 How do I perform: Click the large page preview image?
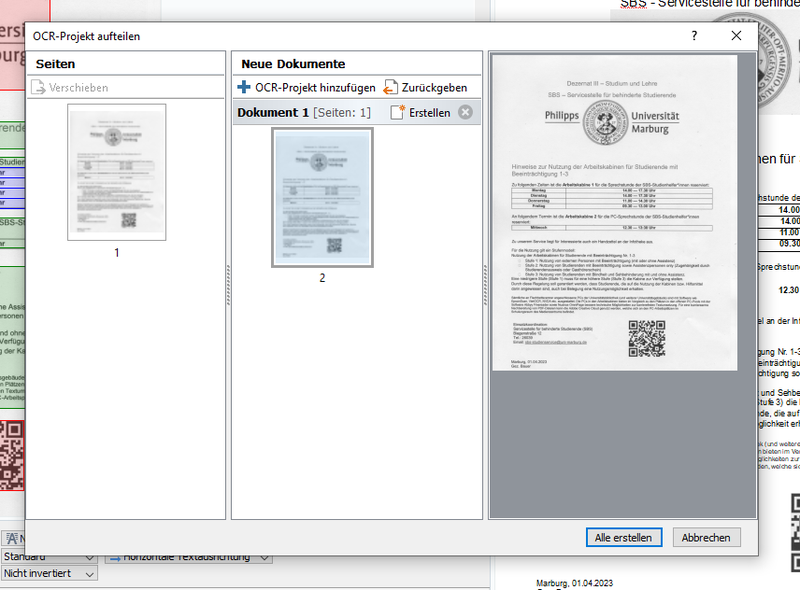[x=614, y=212]
